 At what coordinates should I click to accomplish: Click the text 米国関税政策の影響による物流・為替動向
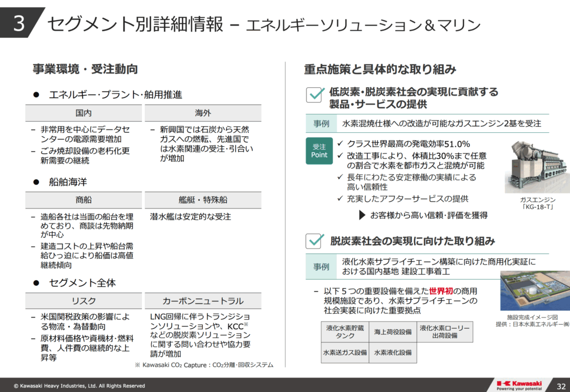85,321
